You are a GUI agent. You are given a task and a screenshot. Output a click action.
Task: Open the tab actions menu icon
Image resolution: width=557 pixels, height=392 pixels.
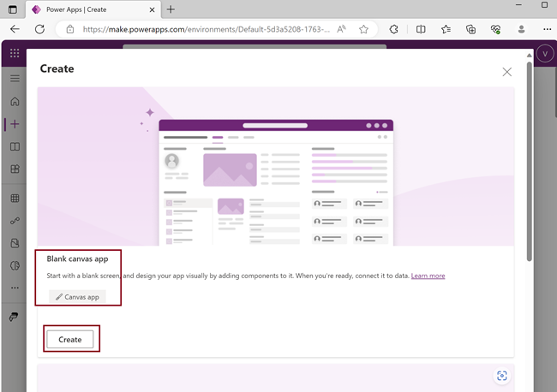(13, 9)
